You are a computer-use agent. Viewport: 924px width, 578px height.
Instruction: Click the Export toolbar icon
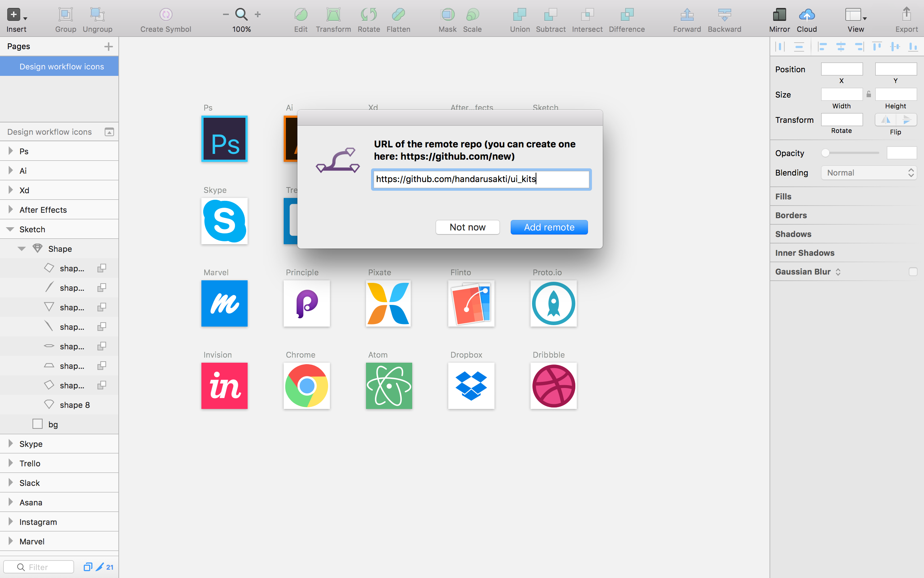[906, 14]
